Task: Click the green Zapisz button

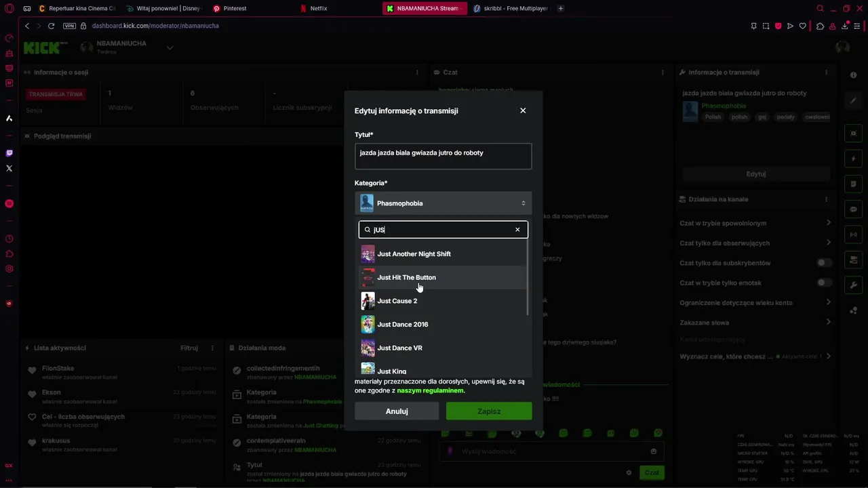Action: click(x=489, y=411)
